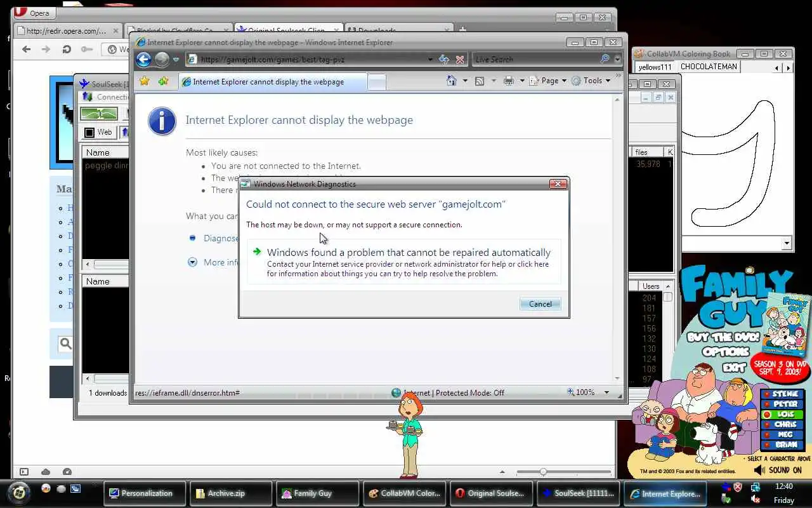
Task: Cancel the Windows Network Diagnostics dialog
Action: point(540,304)
